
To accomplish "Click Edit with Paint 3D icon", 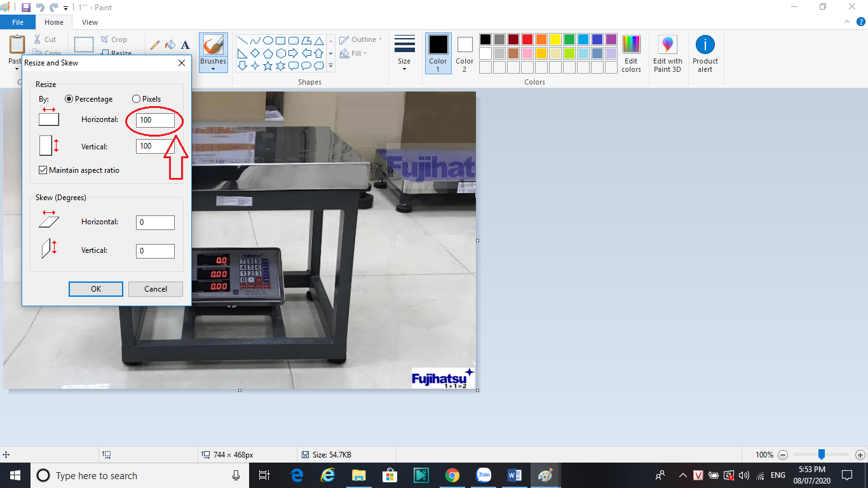I will [667, 53].
